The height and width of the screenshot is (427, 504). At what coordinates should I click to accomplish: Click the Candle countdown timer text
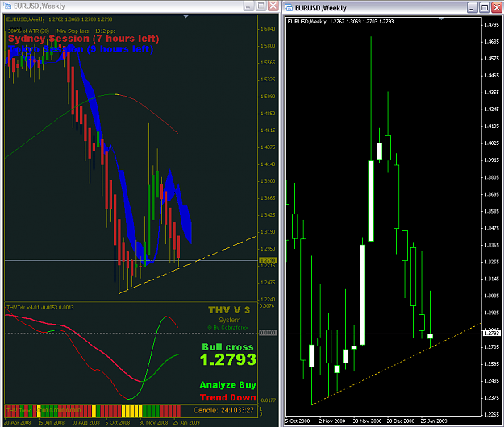223,410
